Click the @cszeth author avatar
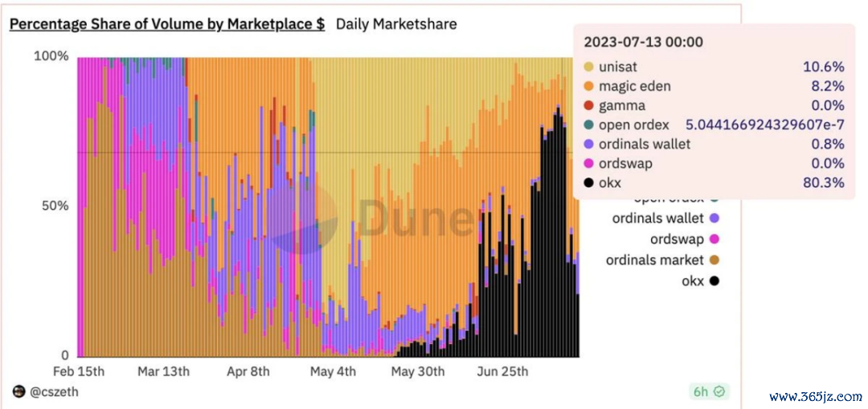Screen dimensions: 868x409 [19, 391]
